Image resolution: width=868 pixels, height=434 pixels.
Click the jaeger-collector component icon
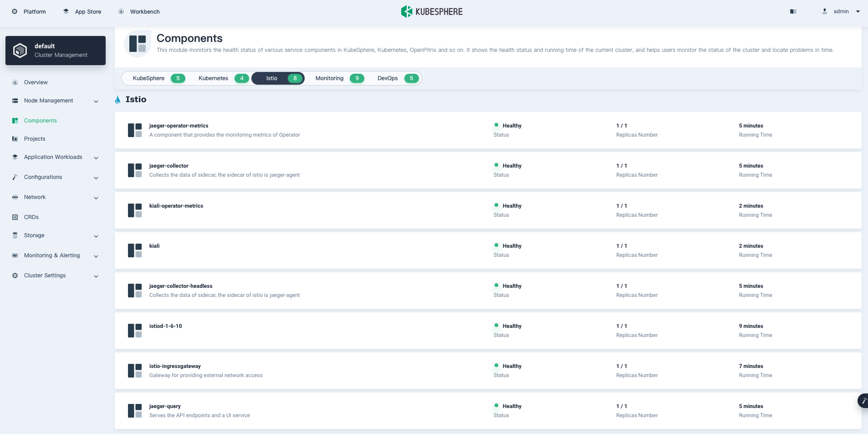[x=135, y=170]
